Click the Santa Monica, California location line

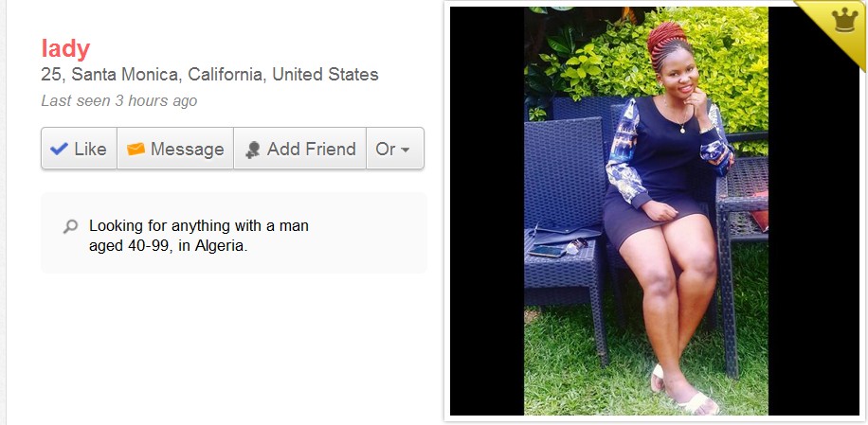(209, 75)
